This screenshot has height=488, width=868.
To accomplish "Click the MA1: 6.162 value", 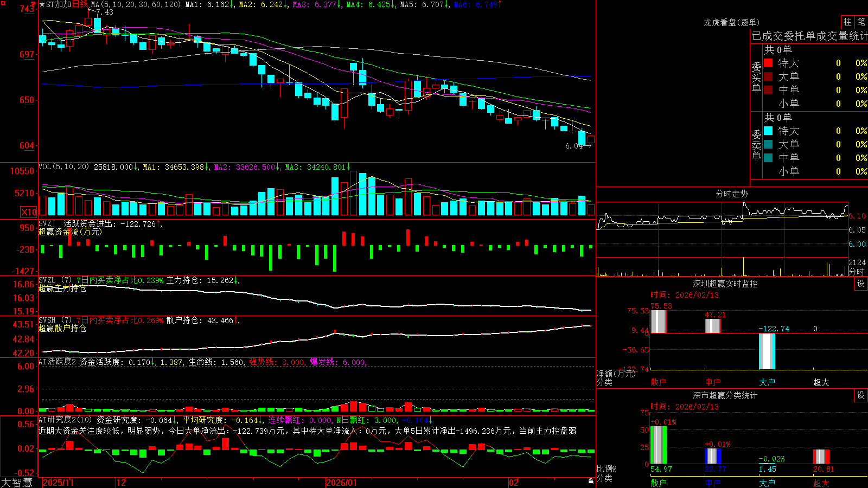I will (x=207, y=4).
